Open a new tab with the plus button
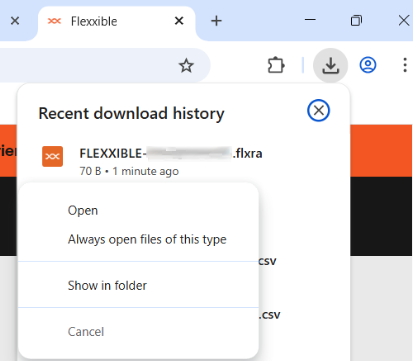This screenshot has width=413, height=361. click(x=216, y=21)
